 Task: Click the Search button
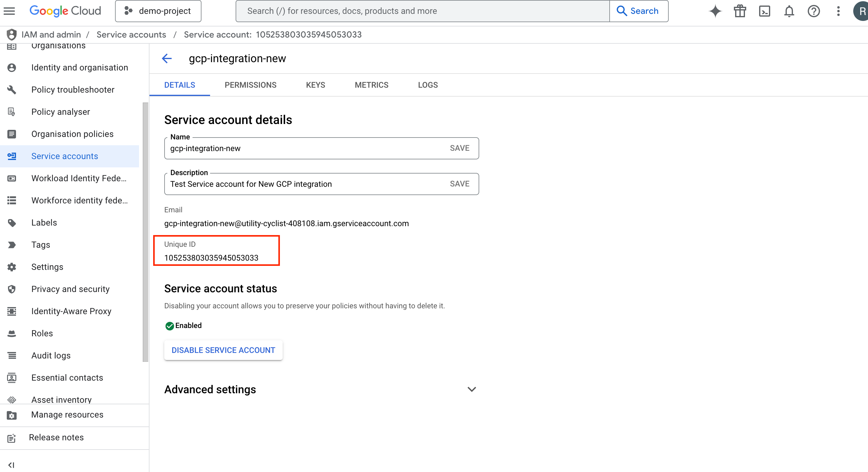coord(639,11)
